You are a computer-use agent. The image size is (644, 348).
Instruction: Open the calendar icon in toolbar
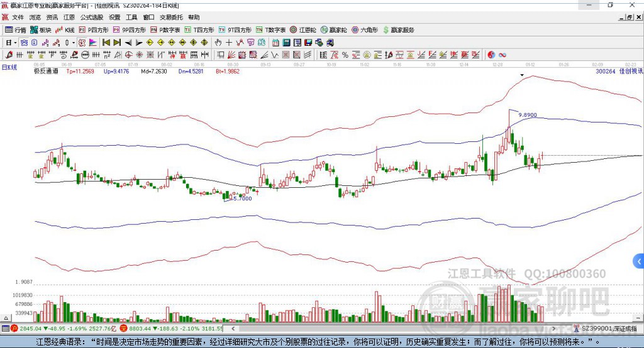[x=275, y=43]
